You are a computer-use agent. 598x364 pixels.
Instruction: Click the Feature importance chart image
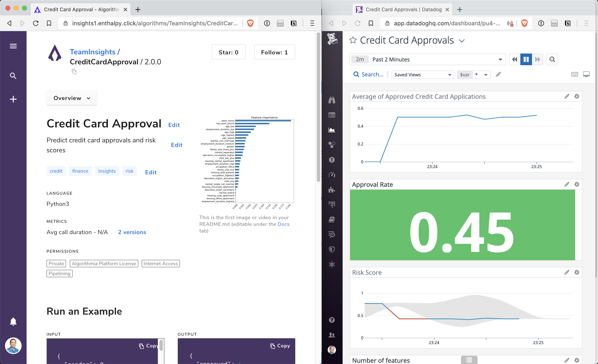[247, 162]
